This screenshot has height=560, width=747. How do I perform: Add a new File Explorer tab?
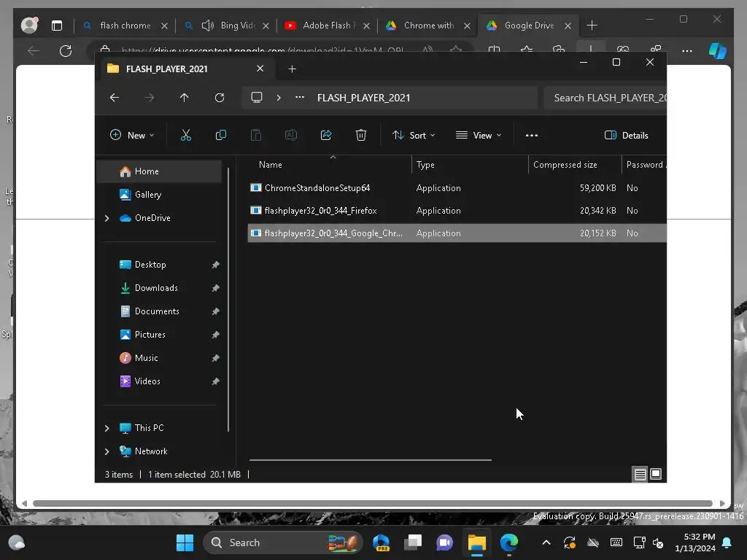(292, 69)
